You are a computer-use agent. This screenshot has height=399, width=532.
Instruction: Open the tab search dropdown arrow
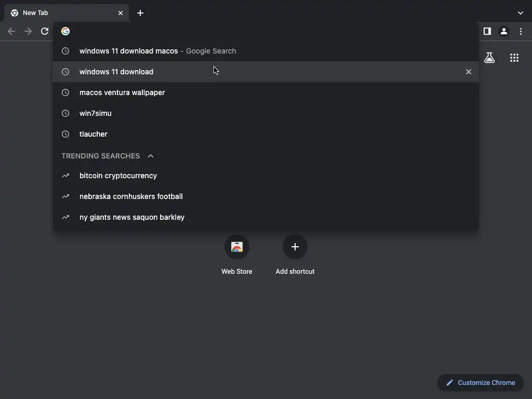[521, 13]
